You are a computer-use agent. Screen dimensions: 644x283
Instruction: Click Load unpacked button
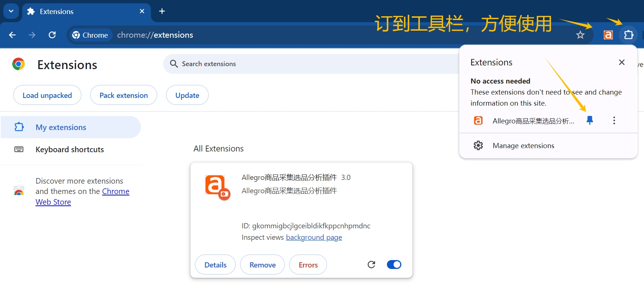pos(47,95)
